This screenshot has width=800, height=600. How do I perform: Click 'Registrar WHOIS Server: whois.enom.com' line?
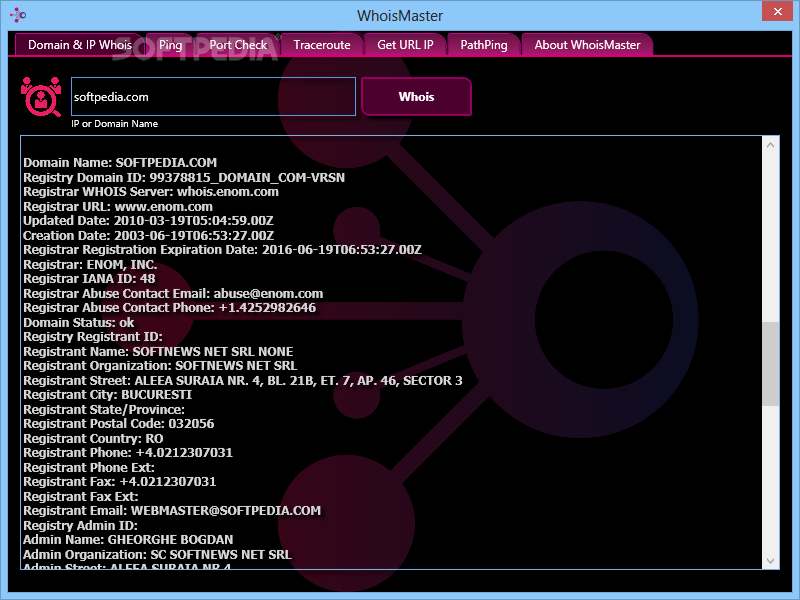pyautogui.click(x=151, y=192)
